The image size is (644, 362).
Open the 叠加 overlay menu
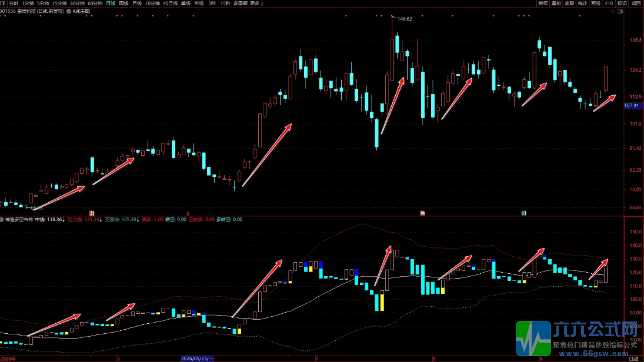556,4
